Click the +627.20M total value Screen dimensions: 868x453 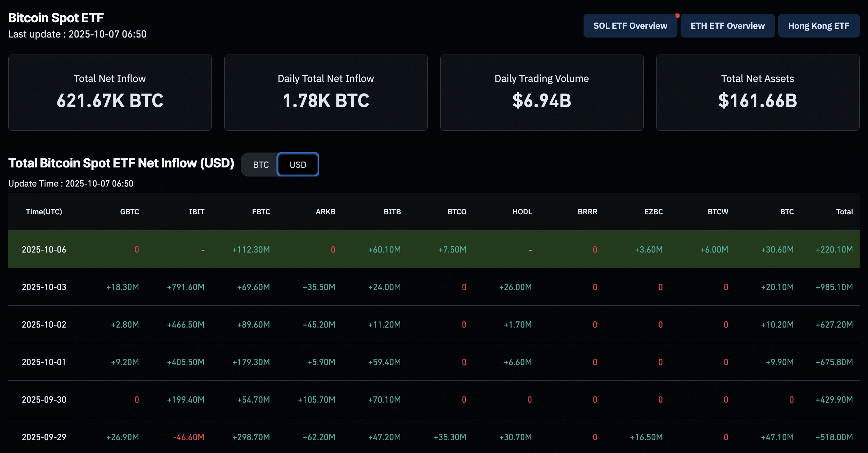[834, 325]
